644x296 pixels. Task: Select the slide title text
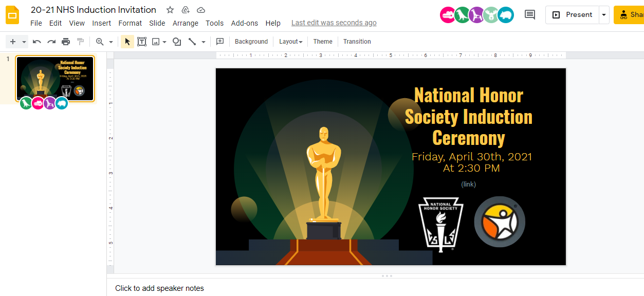[x=469, y=117]
